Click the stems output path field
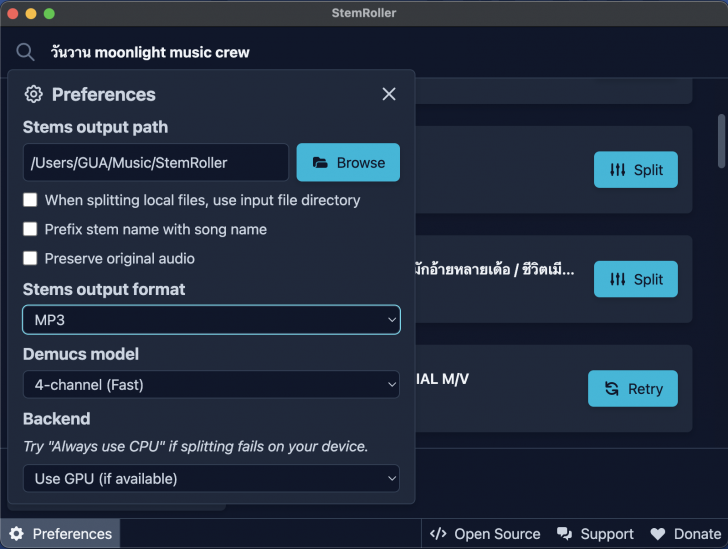 [x=156, y=163]
